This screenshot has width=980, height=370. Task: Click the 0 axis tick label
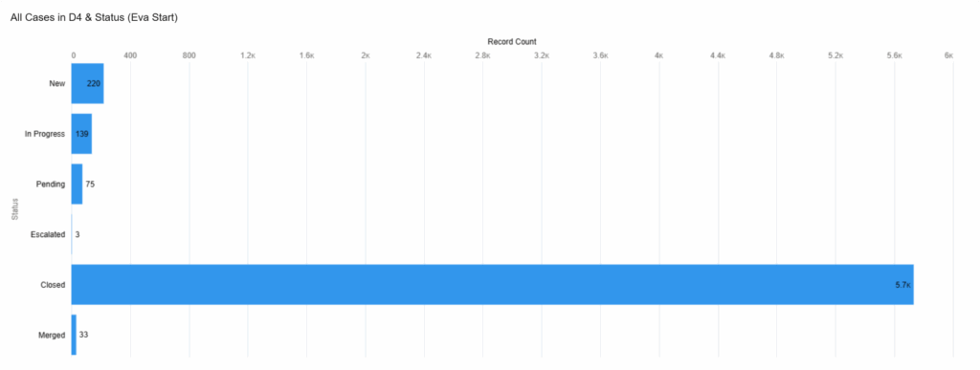74,55
